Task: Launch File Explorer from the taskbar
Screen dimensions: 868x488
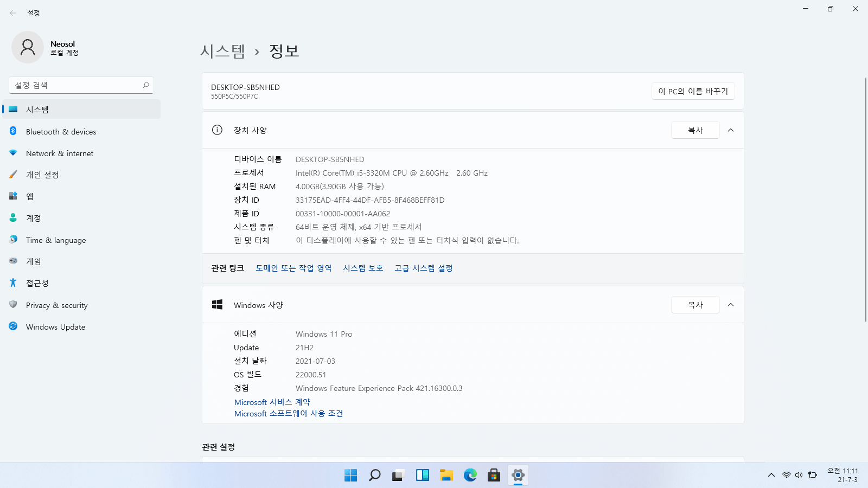Action: 446,476
